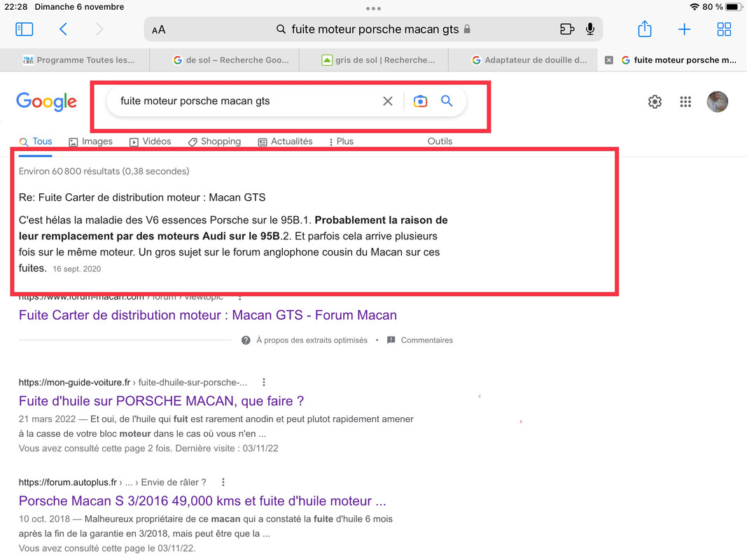Switch to tab 'de sol – Recherche Goo...'
Image resolution: width=747 pixels, height=560 pixels.
[225, 60]
